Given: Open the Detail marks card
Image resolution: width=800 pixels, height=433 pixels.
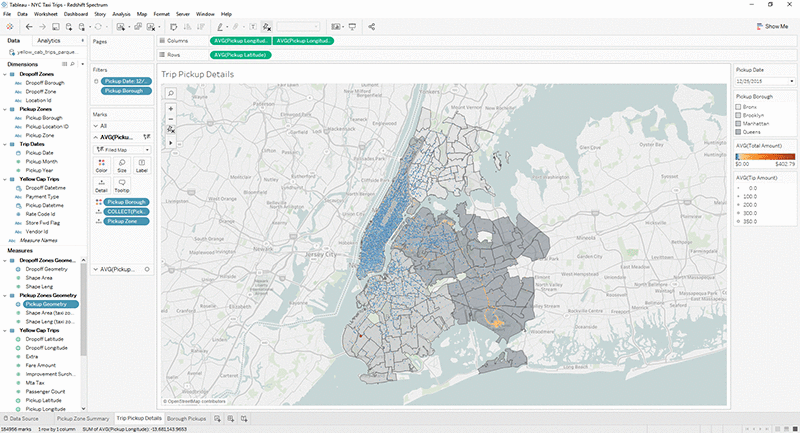Looking at the screenshot, I should (102, 185).
